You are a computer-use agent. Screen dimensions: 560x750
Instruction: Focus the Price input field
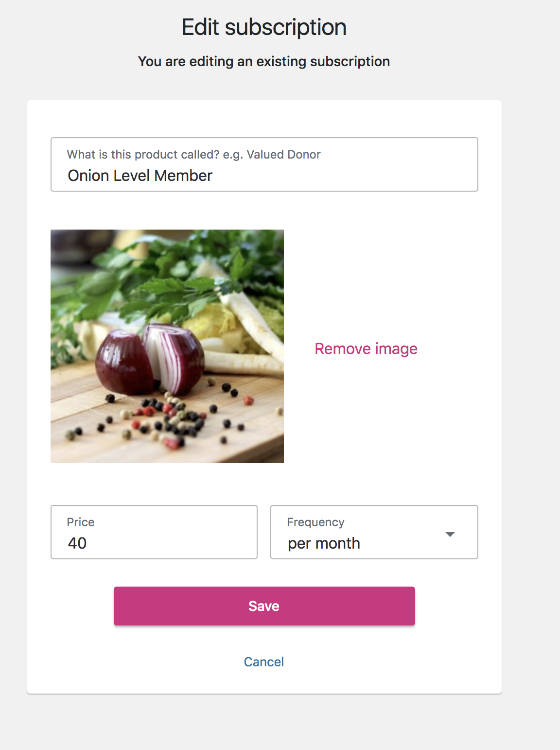pos(154,532)
